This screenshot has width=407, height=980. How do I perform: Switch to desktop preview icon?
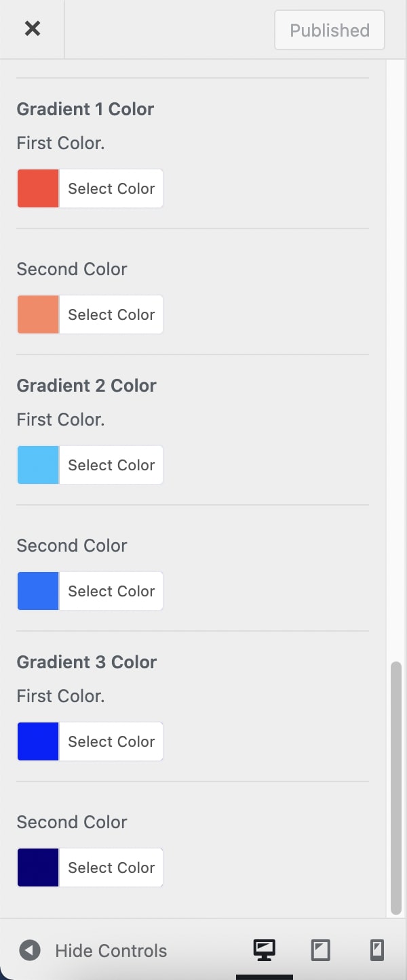pyautogui.click(x=265, y=950)
